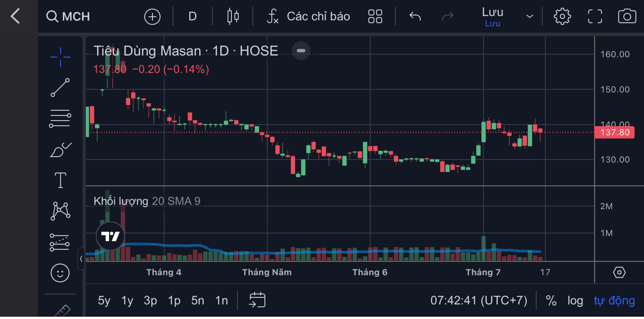The image size is (644, 319).
Task: Select the crosshair cursor tool
Action: 60,57
